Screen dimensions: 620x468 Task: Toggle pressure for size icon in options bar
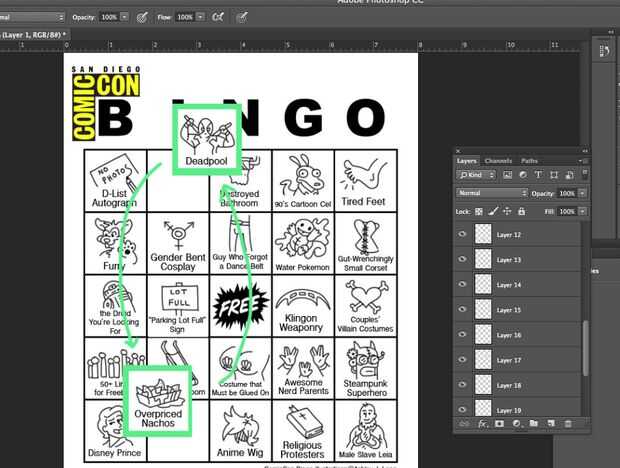click(x=242, y=17)
